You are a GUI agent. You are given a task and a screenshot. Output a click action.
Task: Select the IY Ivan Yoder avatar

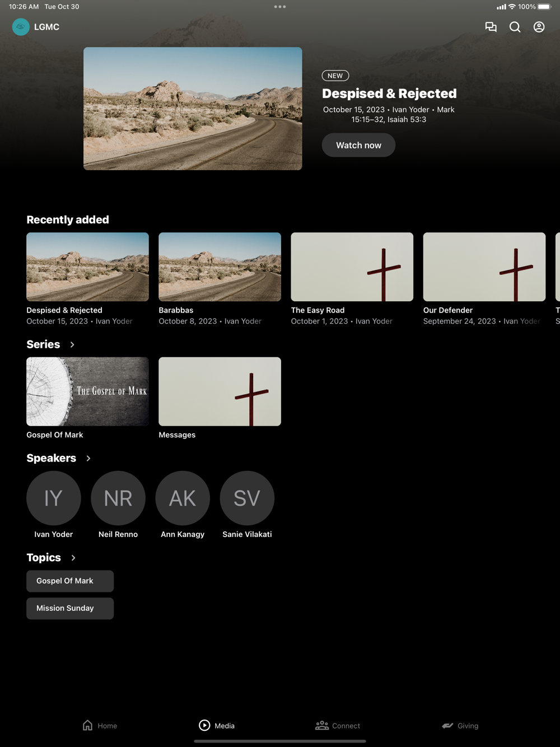pyautogui.click(x=54, y=498)
